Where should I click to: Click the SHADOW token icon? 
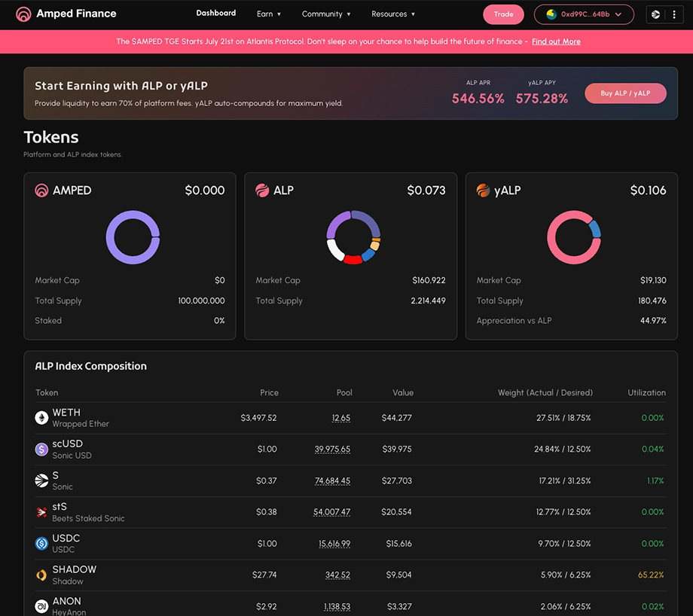41,575
